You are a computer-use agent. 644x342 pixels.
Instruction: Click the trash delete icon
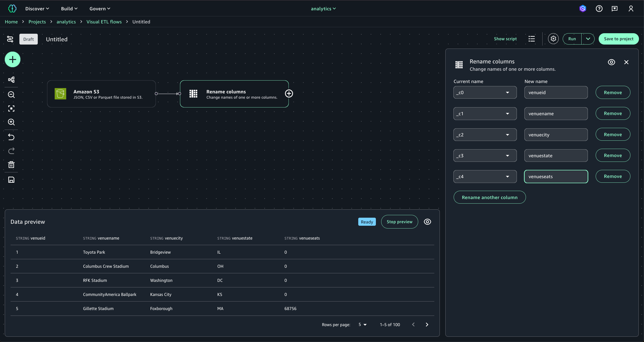pos(11,165)
